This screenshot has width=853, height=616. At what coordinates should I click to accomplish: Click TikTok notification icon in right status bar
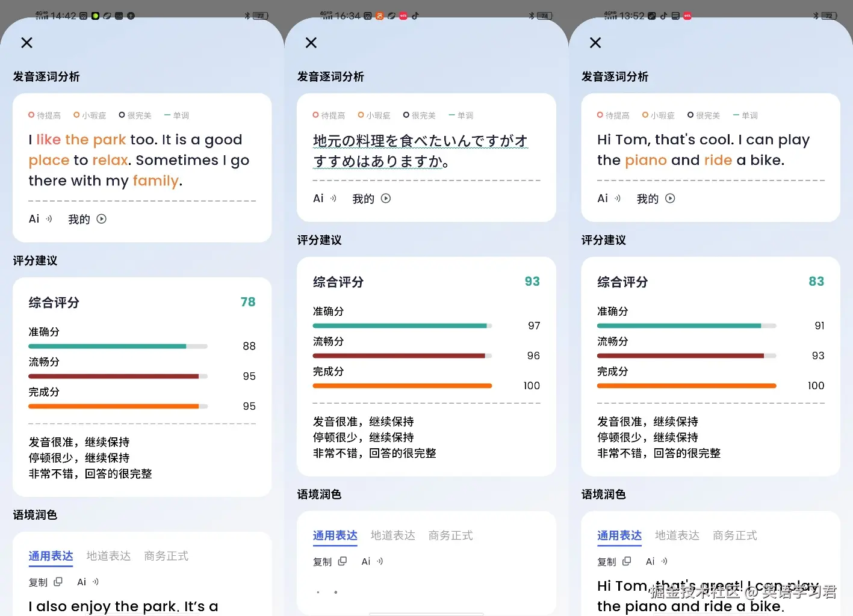pos(663,16)
